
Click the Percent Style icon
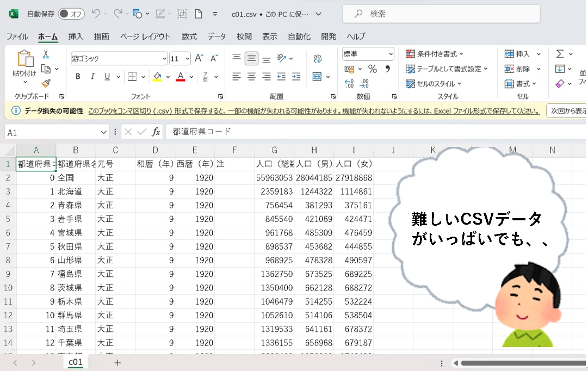click(x=373, y=69)
